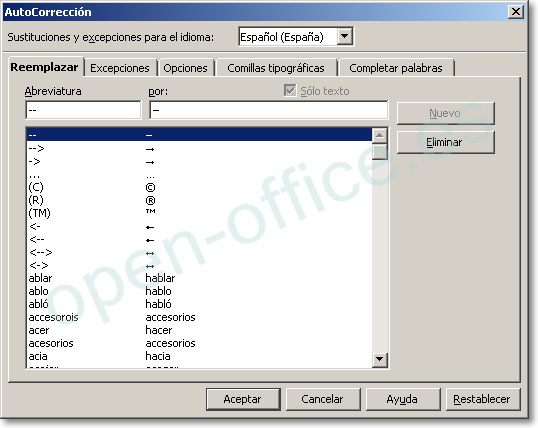Select the 'acesorios' row
The image size is (538, 428).
tap(199, 343)
